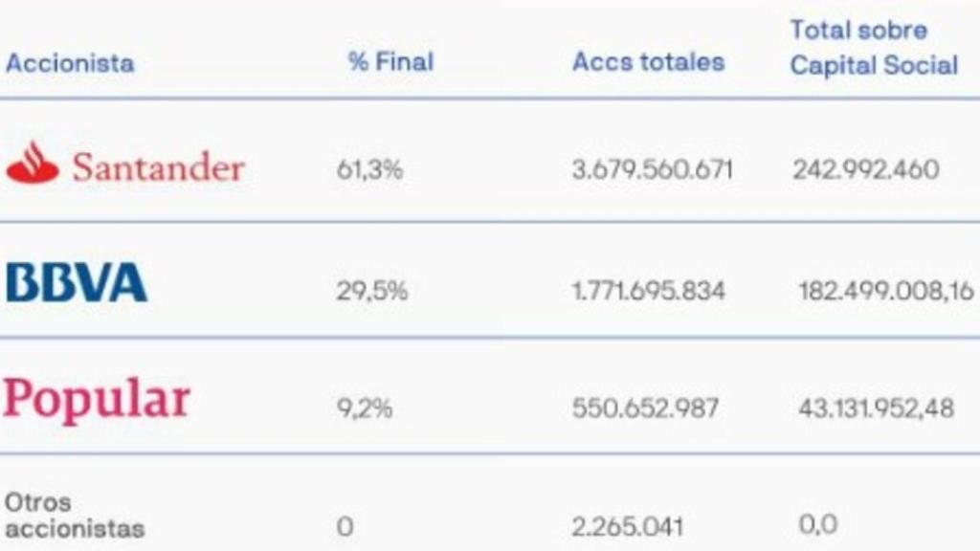
Task: Click the Otros accionistas row label
Action: 75,515
